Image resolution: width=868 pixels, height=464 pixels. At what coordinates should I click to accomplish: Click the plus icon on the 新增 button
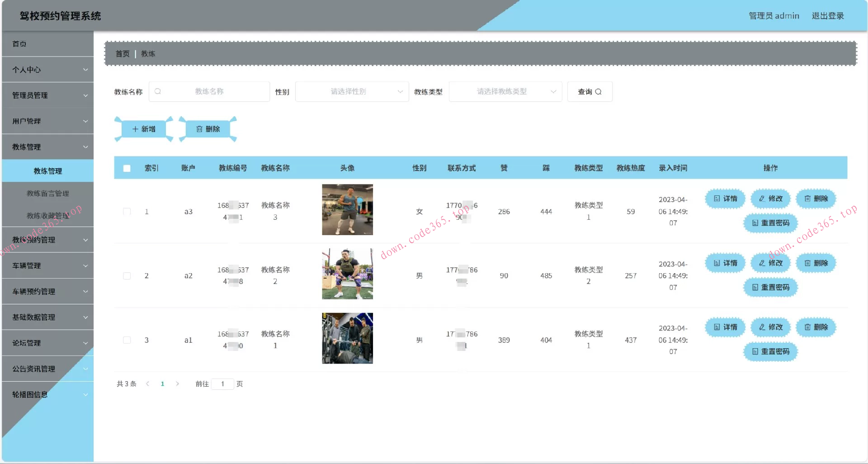pos(135,129)
